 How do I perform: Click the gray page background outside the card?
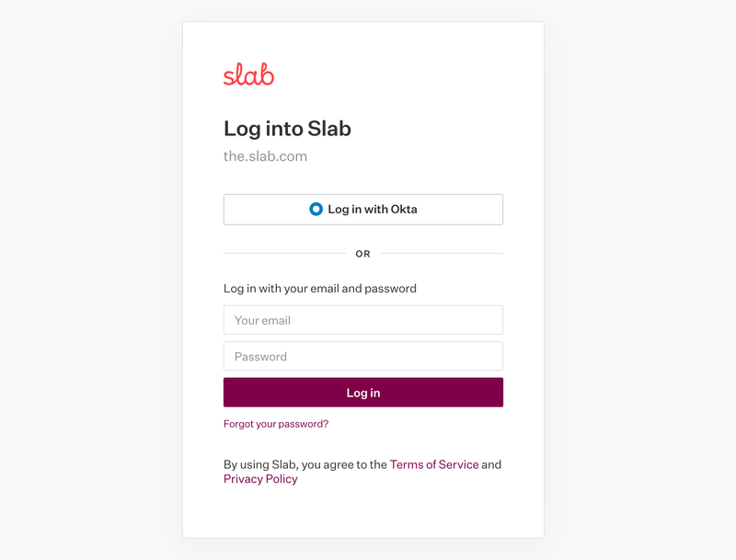pos(92,276)
